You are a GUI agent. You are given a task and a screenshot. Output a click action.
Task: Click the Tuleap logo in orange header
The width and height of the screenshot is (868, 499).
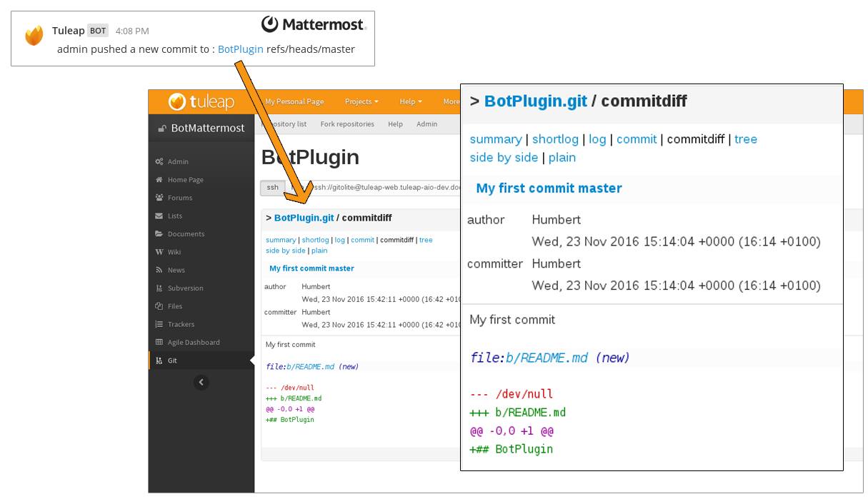click(201, 102)
